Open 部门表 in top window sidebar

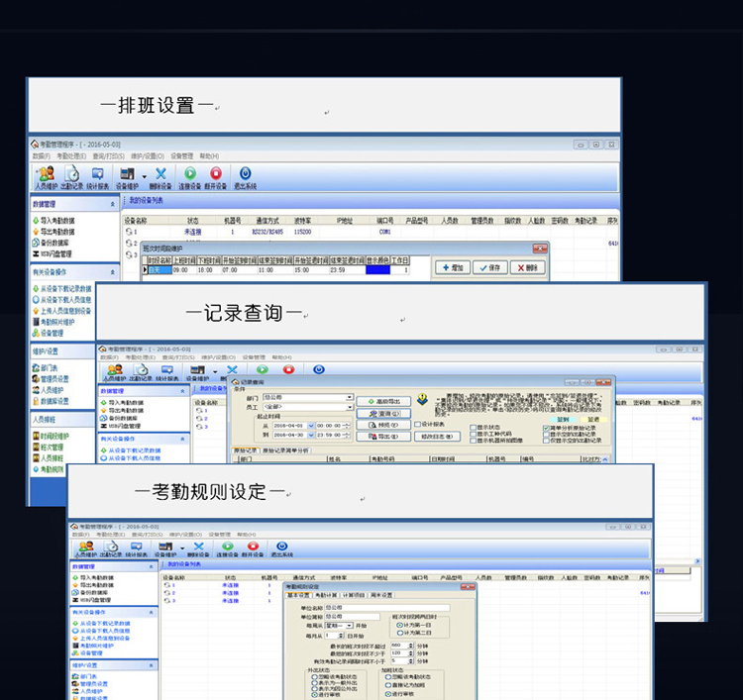coord(45,367)
